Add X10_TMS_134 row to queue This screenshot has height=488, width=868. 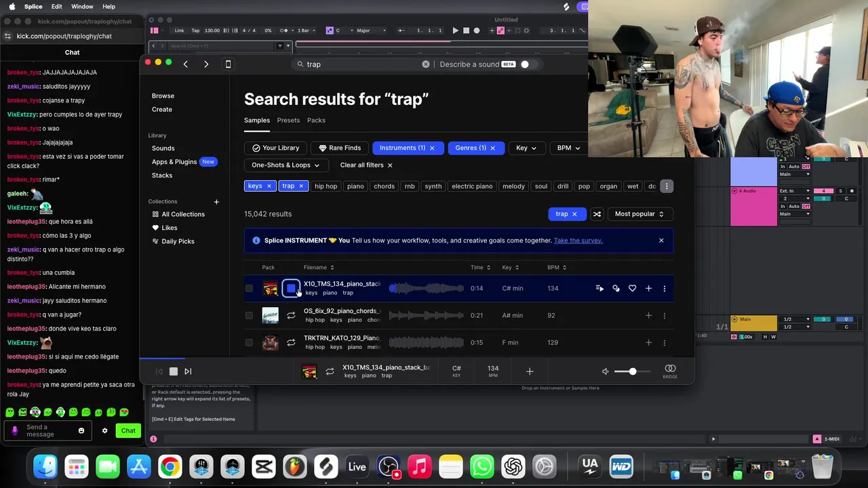click(x=599, y=288)
